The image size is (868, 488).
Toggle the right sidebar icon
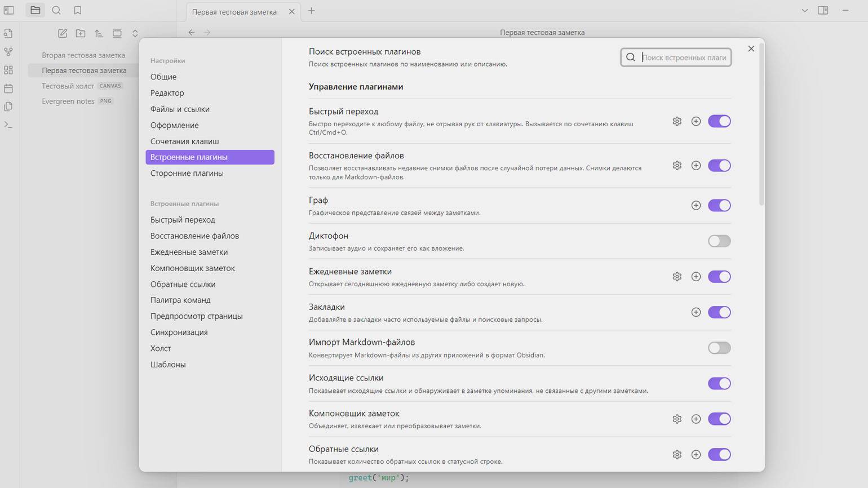(823, 10)
